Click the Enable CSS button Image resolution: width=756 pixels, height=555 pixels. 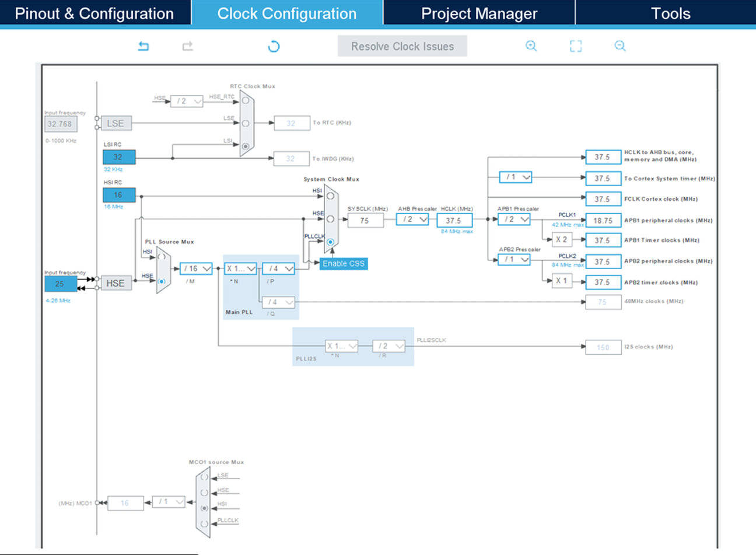344,264
